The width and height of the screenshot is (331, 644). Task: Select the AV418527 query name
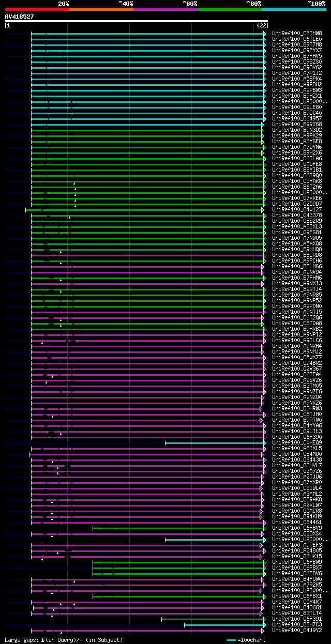(20, 17)
